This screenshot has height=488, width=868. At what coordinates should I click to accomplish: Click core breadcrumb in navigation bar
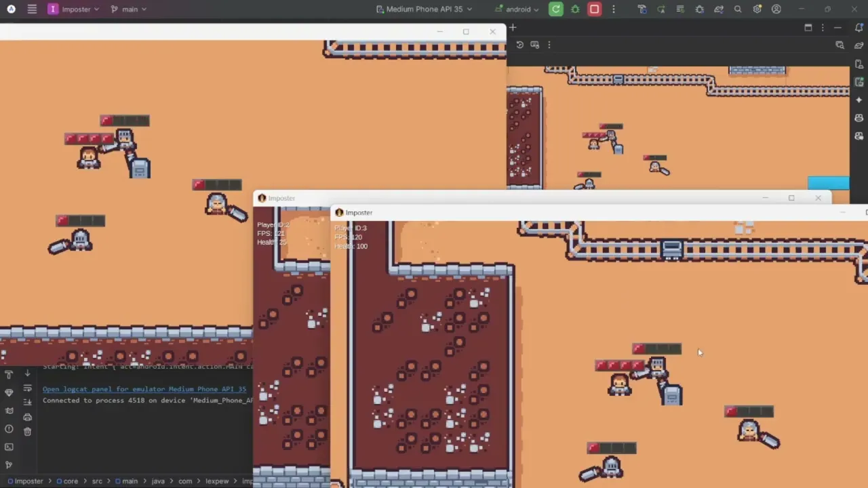click(67, 481)
